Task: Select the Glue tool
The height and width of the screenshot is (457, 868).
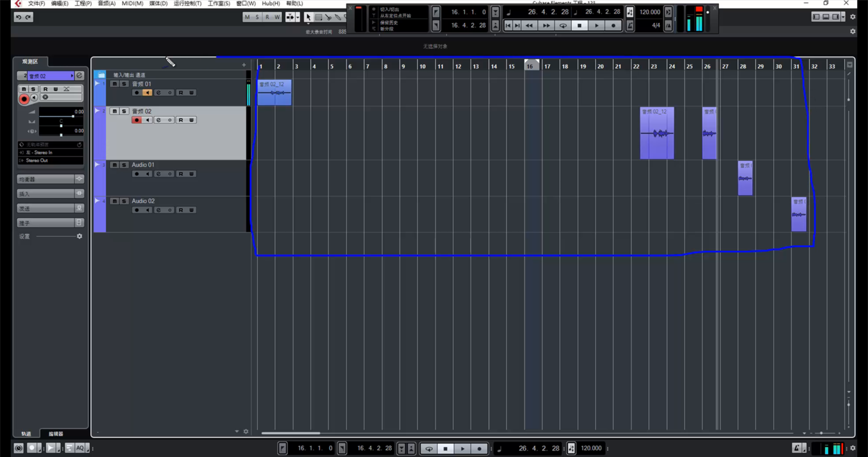Action: click(x=338, y=17)
